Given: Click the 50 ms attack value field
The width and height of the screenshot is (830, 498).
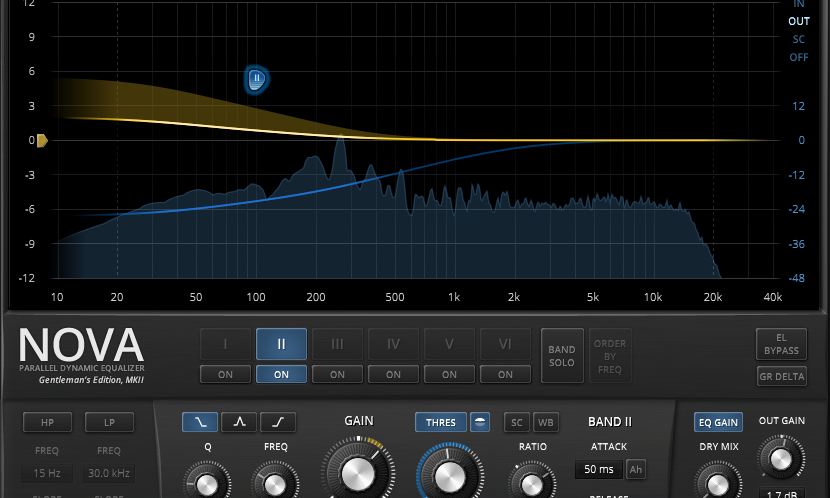Looking at the screenshot, I should (598, 469).
